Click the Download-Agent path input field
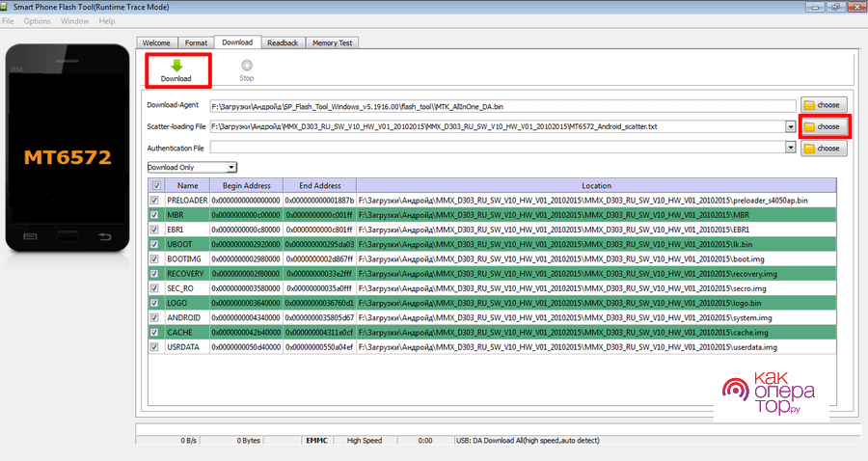The height and width of the screenshot is (461, 868). pyautogui.click(x=502, y=104)
